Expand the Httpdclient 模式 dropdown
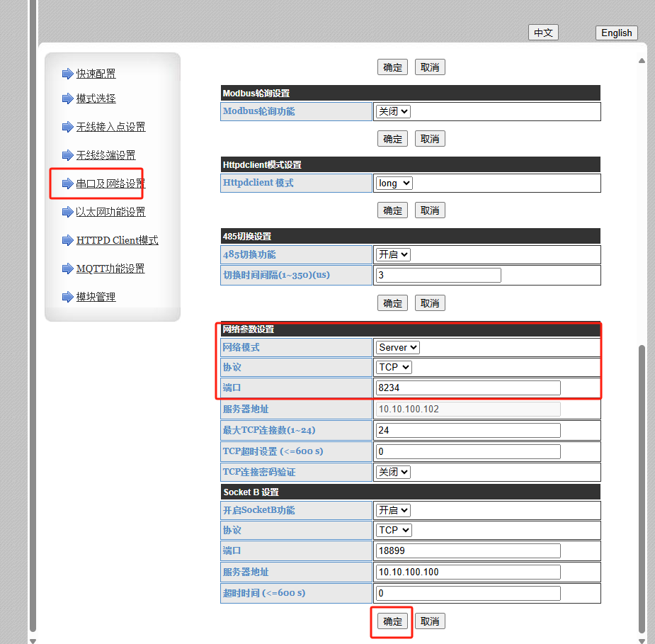Viewport: 655px width, 644px height. coord(393,183)
